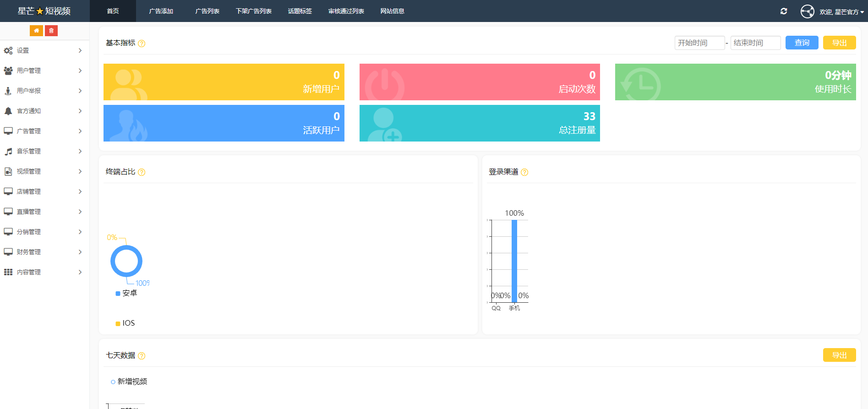Click the 使用时长 green stat card
This screenshot has width=868, height=409.
click(735, 82)
